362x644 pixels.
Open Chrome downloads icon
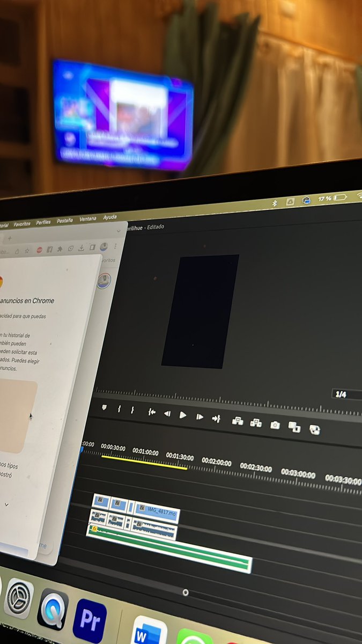pos(81,248)
